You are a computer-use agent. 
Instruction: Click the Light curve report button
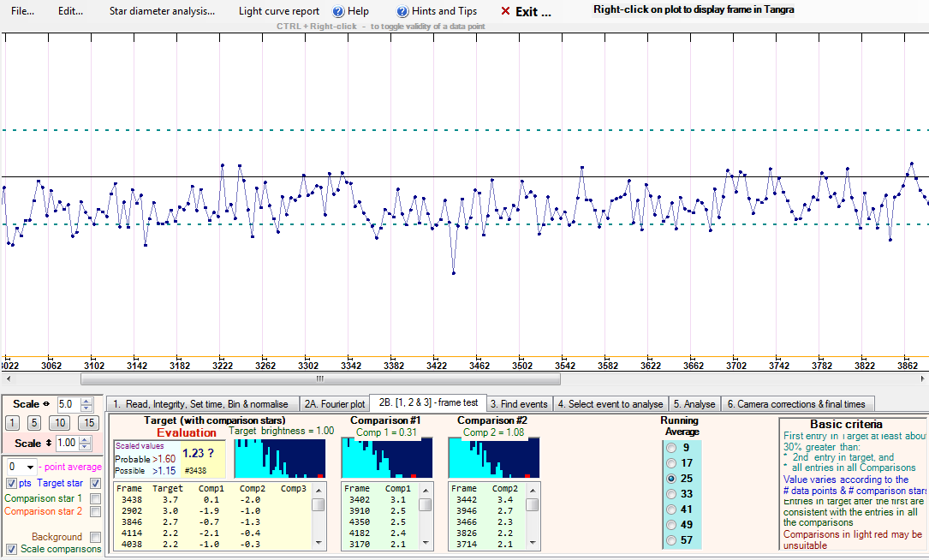click(279, 12)
